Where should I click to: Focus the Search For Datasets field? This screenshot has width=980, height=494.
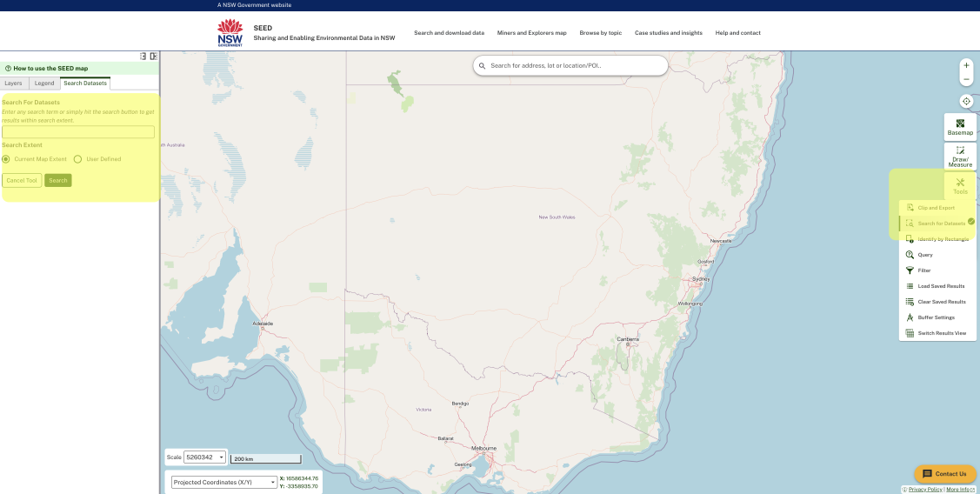point(78,132)
